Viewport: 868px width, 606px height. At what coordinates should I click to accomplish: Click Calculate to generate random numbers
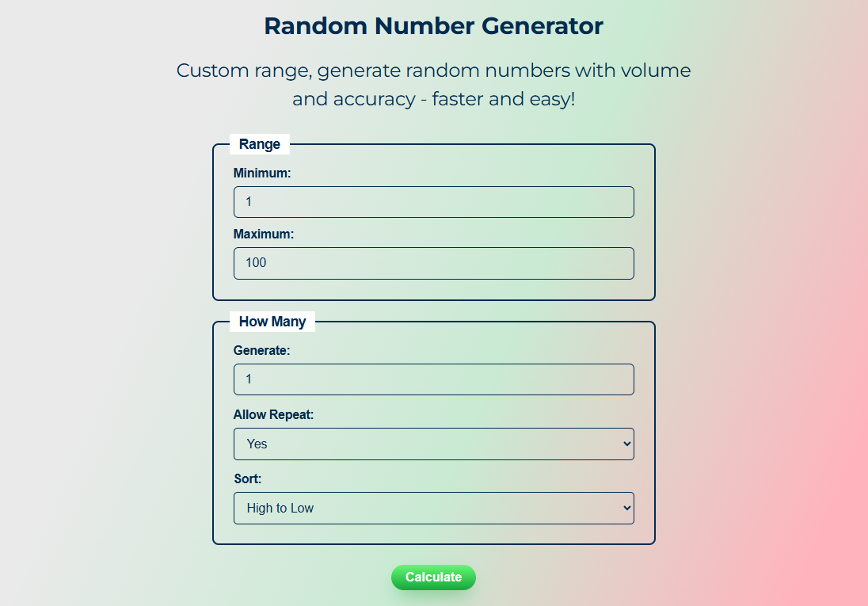tap(433, 577)
